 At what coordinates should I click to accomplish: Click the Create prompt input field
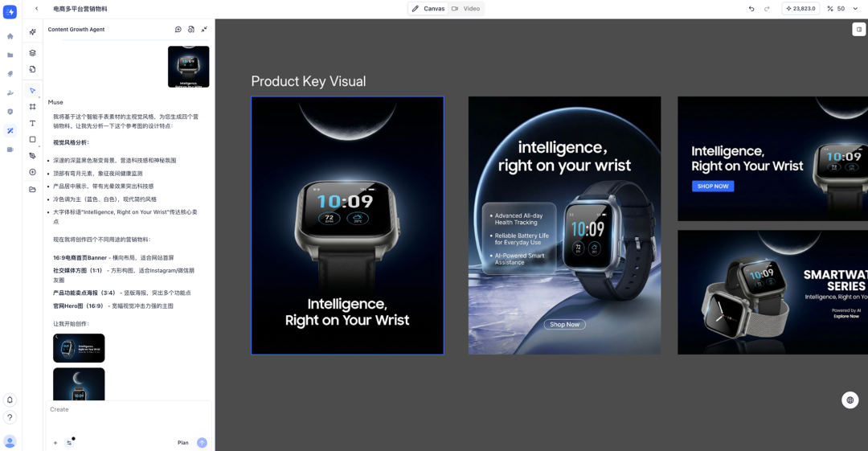coord(129,418)
